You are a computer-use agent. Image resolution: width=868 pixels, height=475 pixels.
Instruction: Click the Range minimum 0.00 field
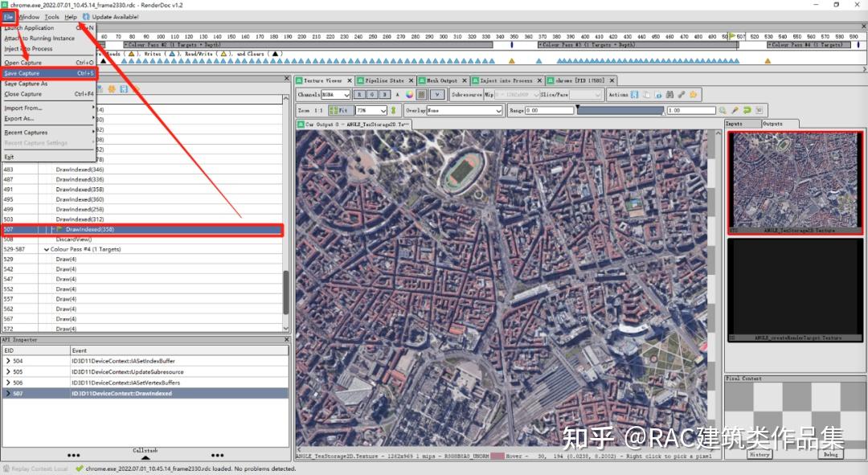549,110
